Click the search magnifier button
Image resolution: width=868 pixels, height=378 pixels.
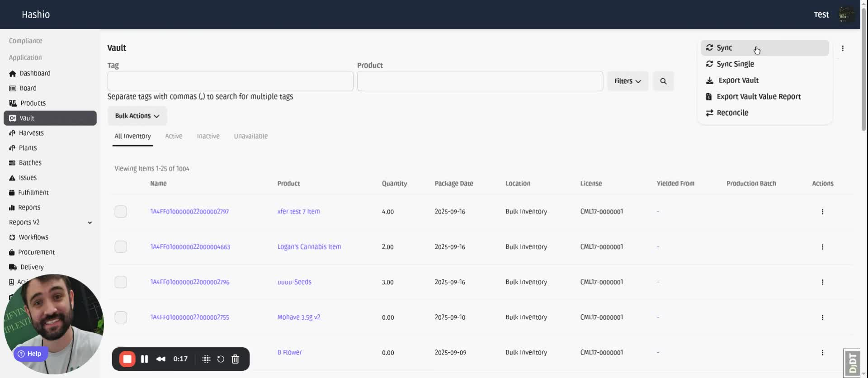coord(663,81)
